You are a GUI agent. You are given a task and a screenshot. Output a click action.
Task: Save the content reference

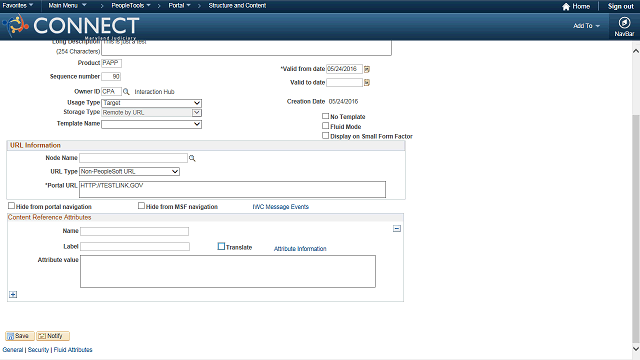coord(20,336)
